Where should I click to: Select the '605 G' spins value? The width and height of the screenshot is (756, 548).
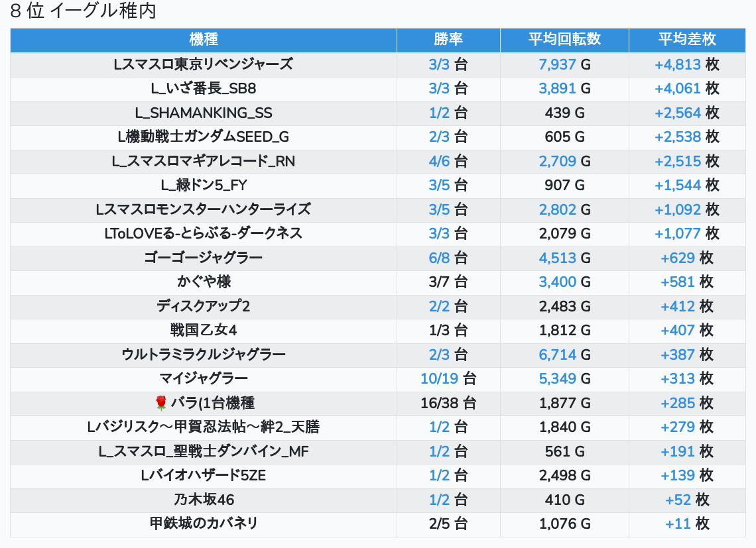pos(564,137)
